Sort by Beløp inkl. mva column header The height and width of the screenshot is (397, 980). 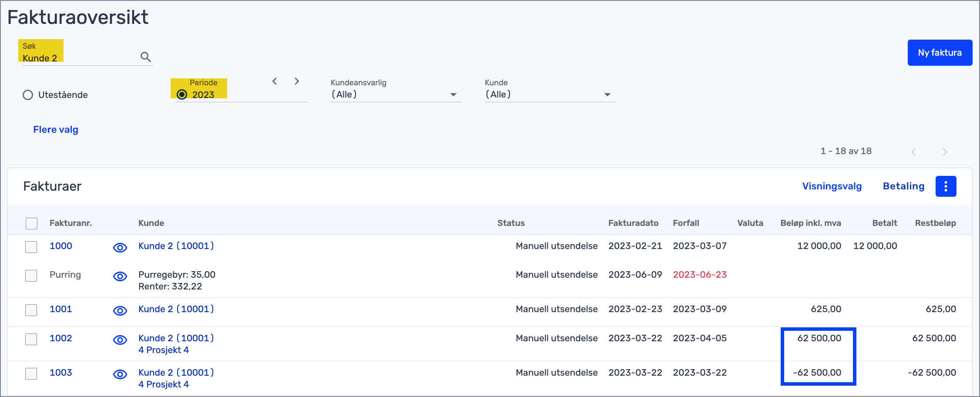tap(811, 223)
